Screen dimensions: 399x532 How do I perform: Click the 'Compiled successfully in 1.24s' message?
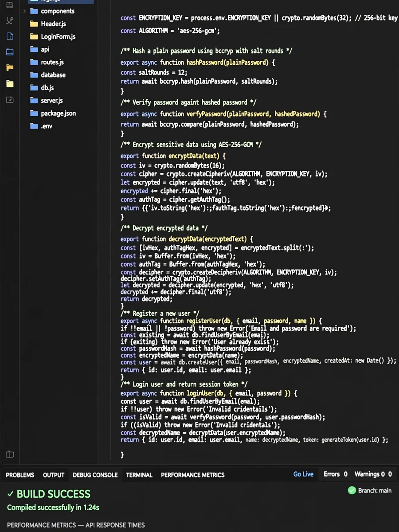click(53, 508)
